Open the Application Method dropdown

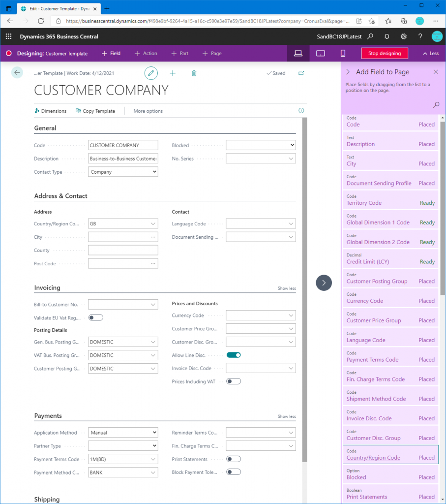123,433
